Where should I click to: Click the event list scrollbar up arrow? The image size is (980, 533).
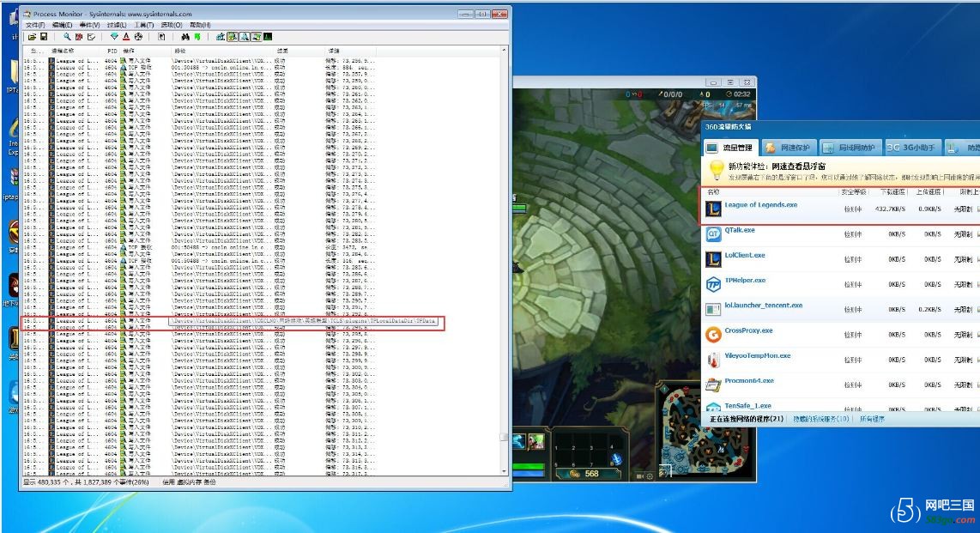(504, 50)
